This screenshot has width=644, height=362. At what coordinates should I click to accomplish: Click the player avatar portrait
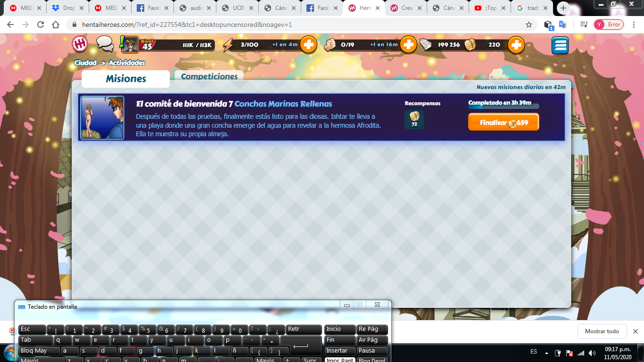coord(130,45)
